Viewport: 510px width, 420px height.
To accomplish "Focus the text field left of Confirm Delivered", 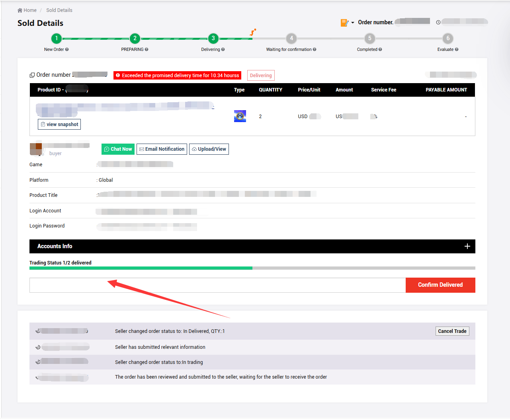I will [217, 285].
